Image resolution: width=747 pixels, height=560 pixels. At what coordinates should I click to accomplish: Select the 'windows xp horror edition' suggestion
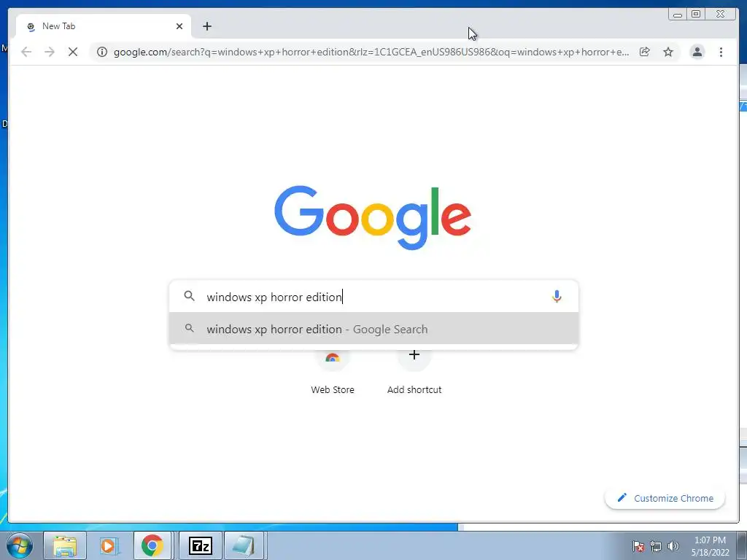click(374, 329)
